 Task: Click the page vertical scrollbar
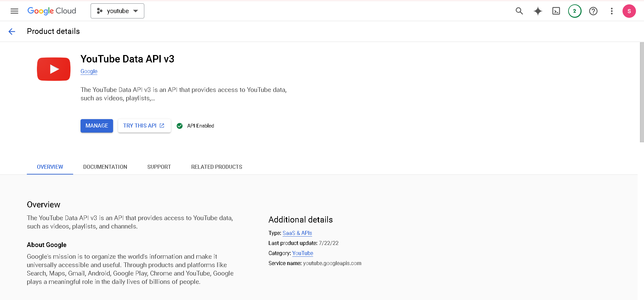coord(641,92)
